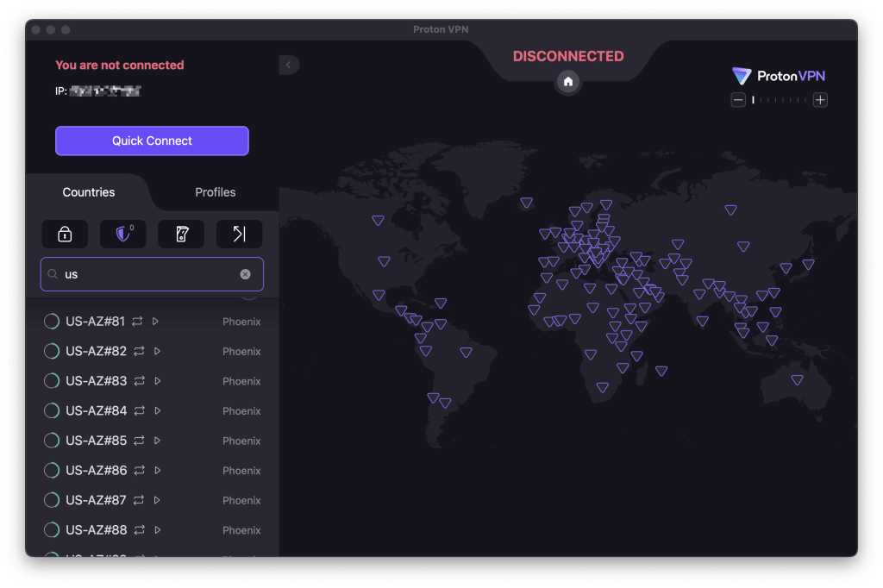Collapse the sidebar with the chevron button
883x588 pixels.
point(289,65)
